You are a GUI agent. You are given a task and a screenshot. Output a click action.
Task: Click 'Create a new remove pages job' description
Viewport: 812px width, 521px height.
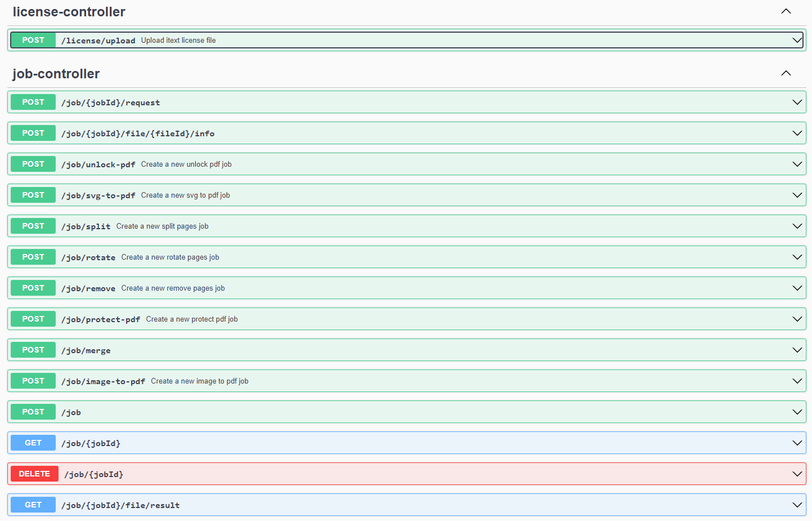pos(173,288)
